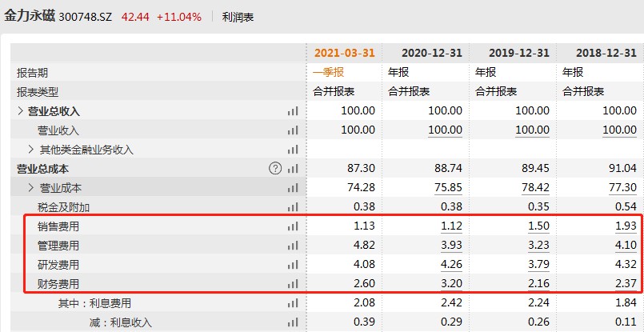This screenshot has height=332, width=644.
Task: Show the bar chart for 营业总成本
Action: tap(292, 169)
